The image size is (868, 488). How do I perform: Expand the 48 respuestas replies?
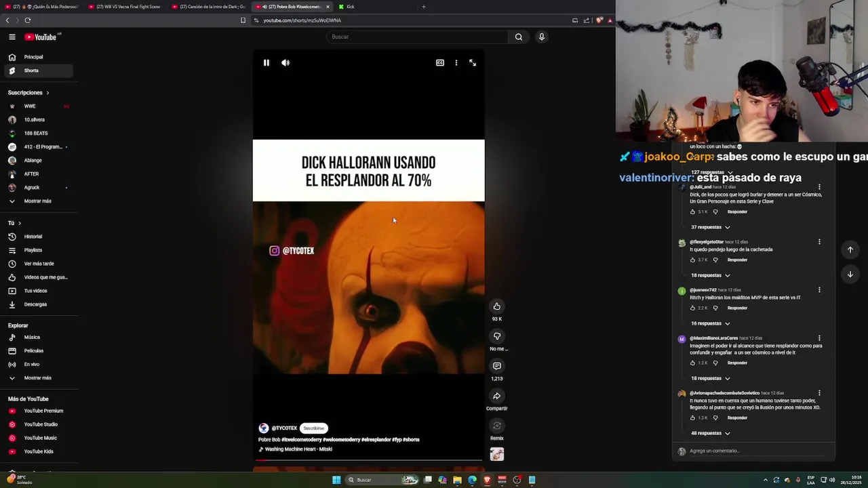pyautogui.click(x=711, y=433)
